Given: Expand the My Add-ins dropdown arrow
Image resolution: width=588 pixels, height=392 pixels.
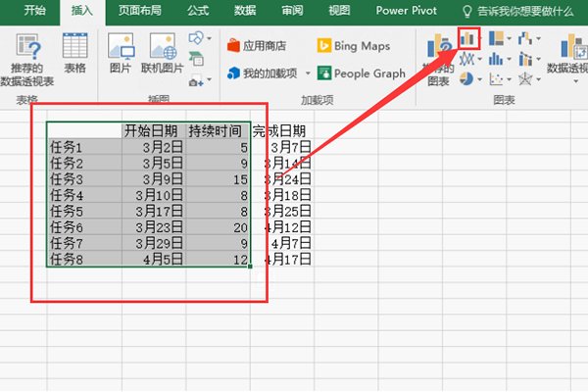Looking at the screenshot, I should pyautogui.click(x=308, y=73).
